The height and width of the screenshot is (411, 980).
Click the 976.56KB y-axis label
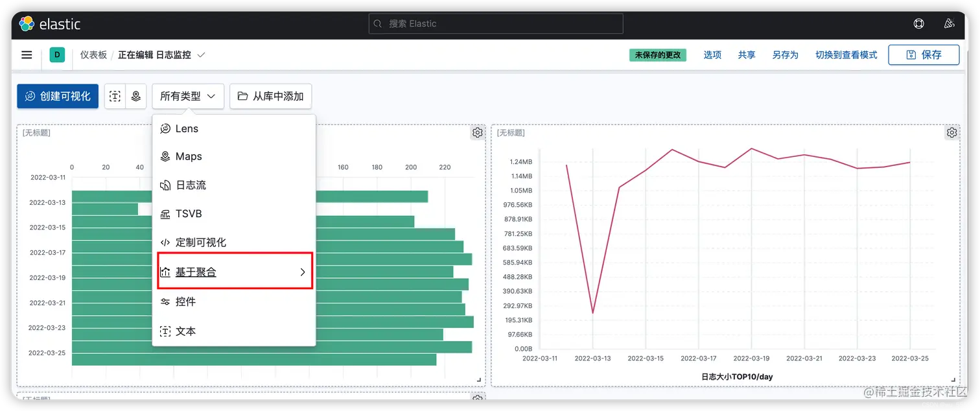(518, 205)
